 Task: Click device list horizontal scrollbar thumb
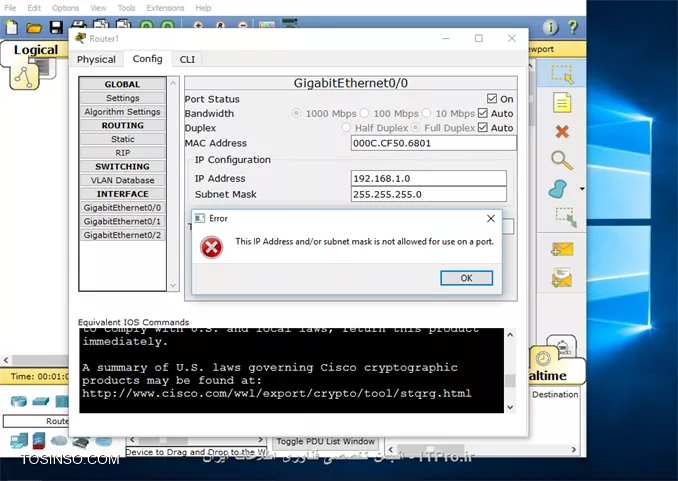point(163,440)
